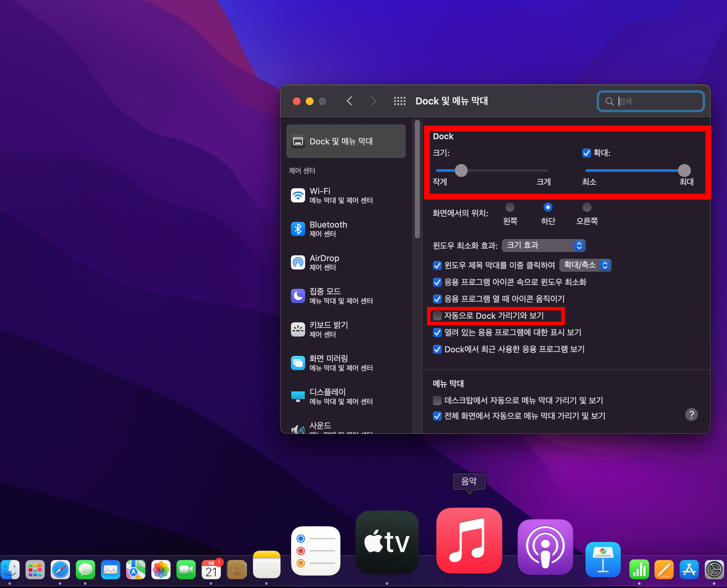Open Reminders app in the Dock
Viewport: 727px width, 588px height.
[x=315, y=551]
